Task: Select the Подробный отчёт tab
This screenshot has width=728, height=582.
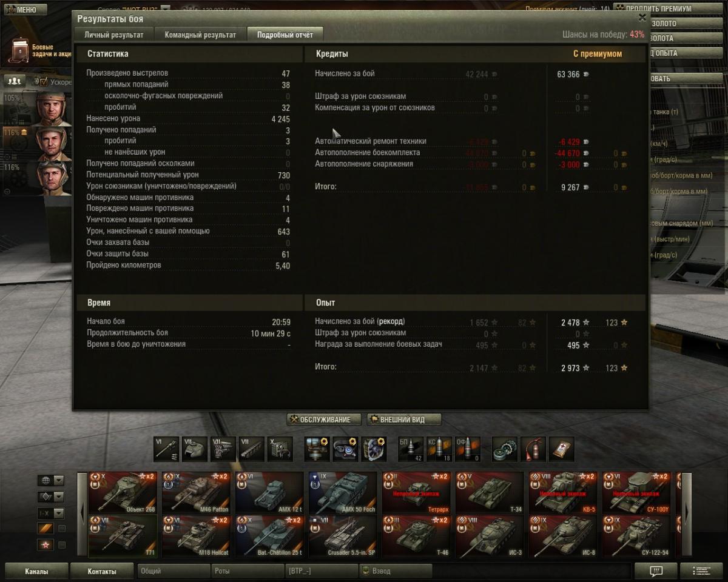Action: pyautogui.click(x=285, y=35)
